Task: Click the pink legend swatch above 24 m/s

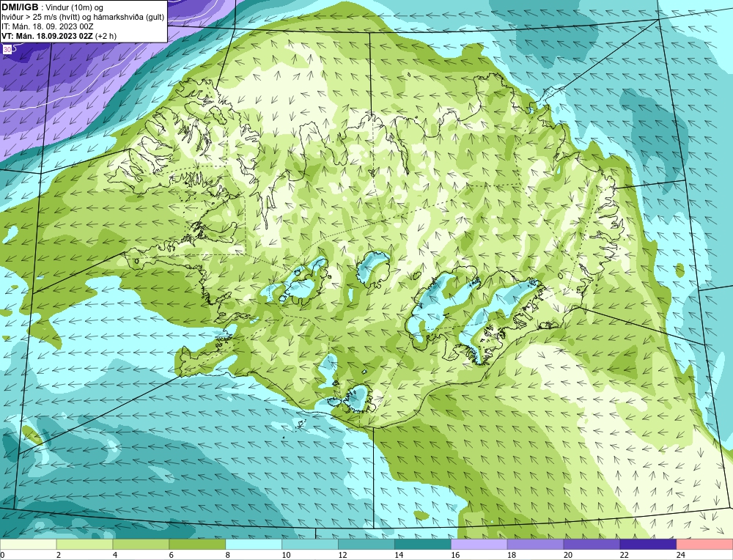Action: coord(704,545)
